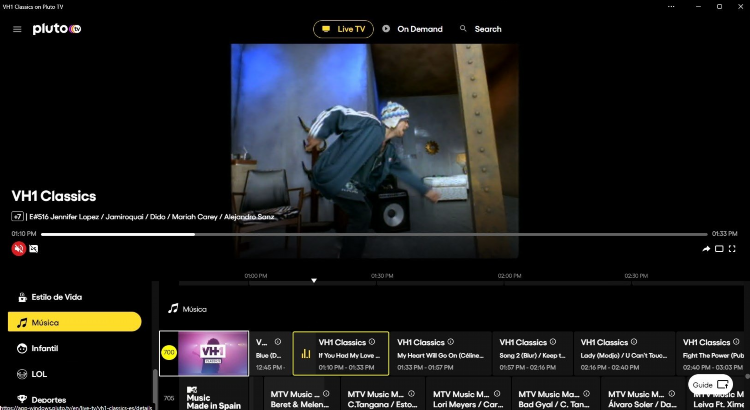The width and height of the screenshot is (750, 410).
Task: Select the Beret & Melen... MTV program
Action: (x=301, y=394)
